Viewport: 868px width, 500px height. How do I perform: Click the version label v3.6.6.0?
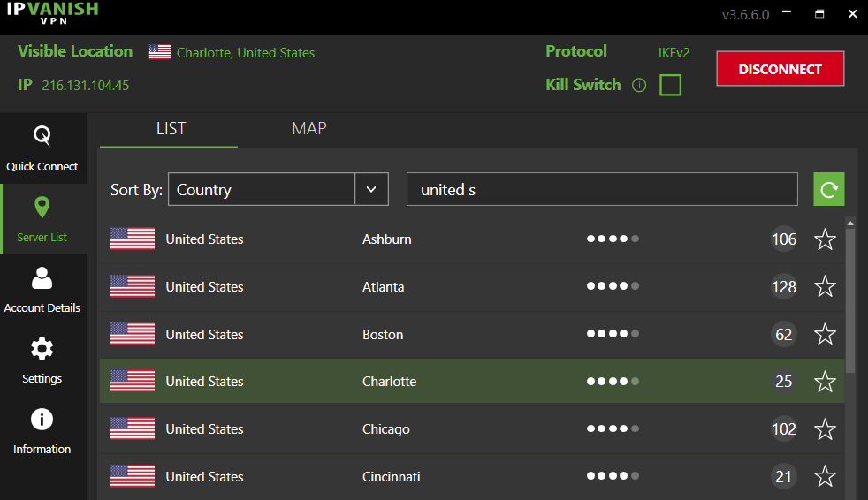tap(746, 14)
